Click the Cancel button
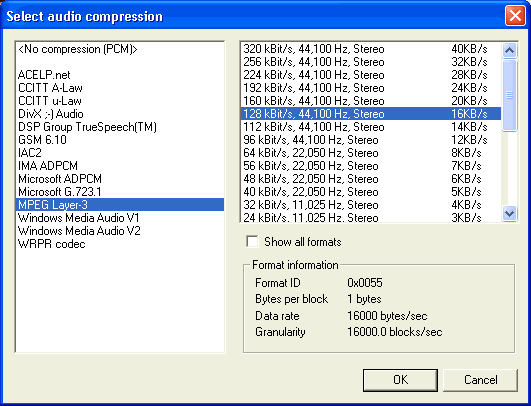The width and height of the screenshot is (531, 406). point(480,380)
